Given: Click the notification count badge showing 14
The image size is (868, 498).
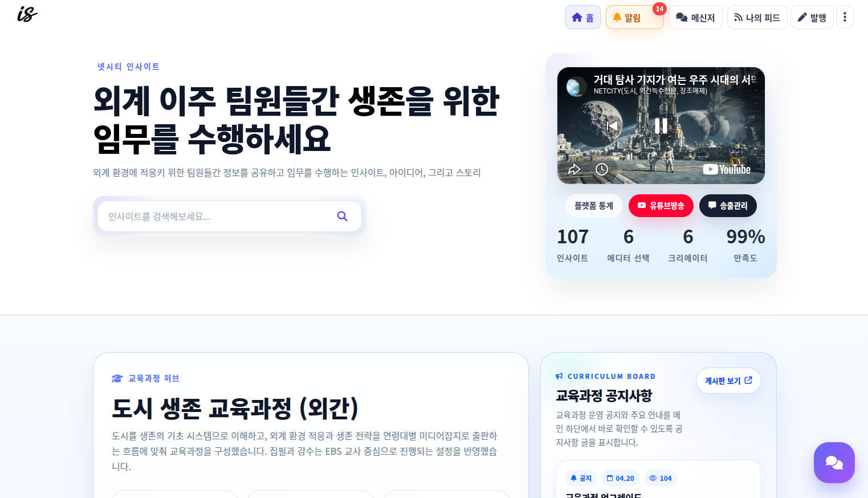Looking at the screenshot, I should pyautogui.click(x=659, y=9).
